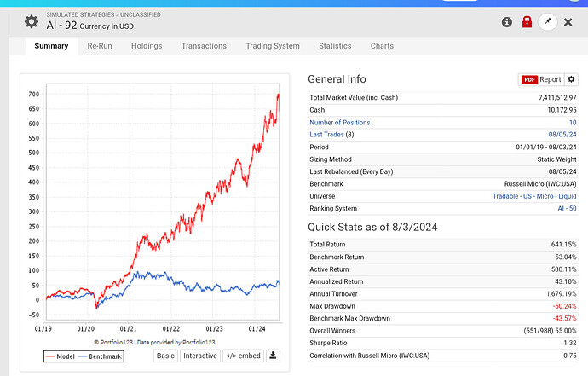
Task: Select the correlation value 0.75
Action: click(x=570, y=356)
